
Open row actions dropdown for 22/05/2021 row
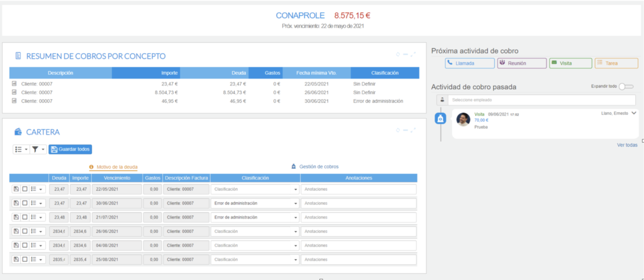[x=37, y=190]
